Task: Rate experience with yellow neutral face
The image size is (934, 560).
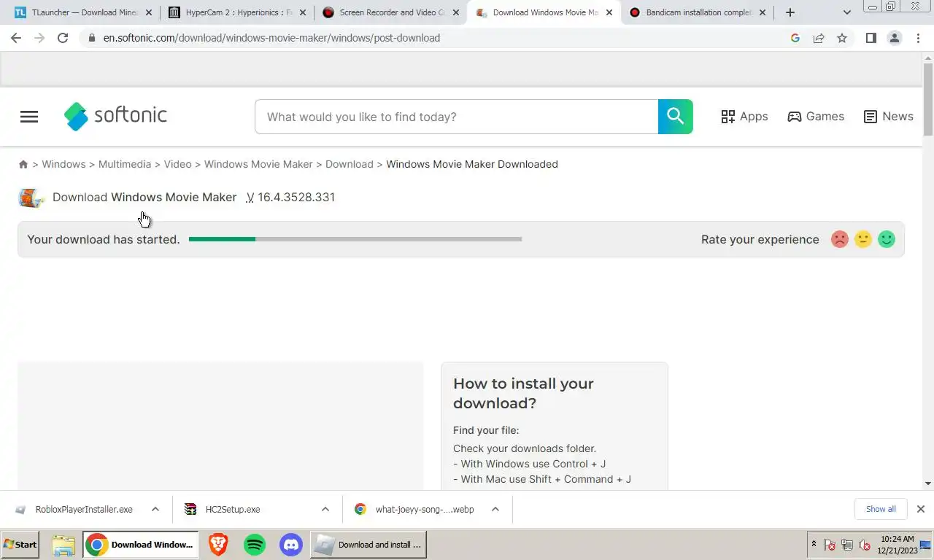Action: (x=863, y=239)
